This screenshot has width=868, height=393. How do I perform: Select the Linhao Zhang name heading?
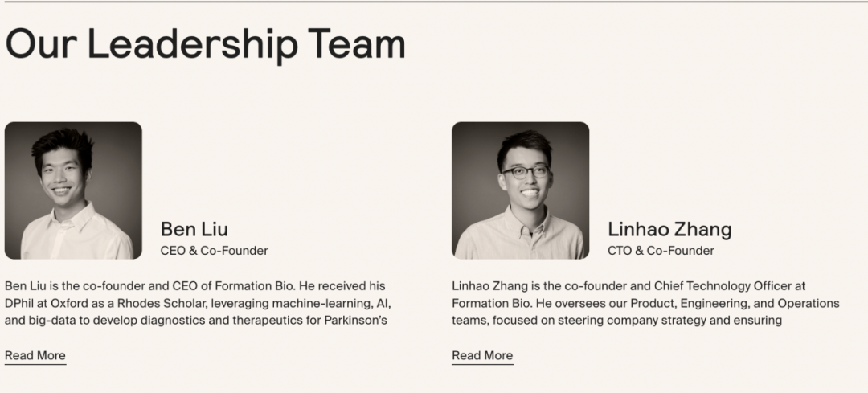[x=669, y=229]
